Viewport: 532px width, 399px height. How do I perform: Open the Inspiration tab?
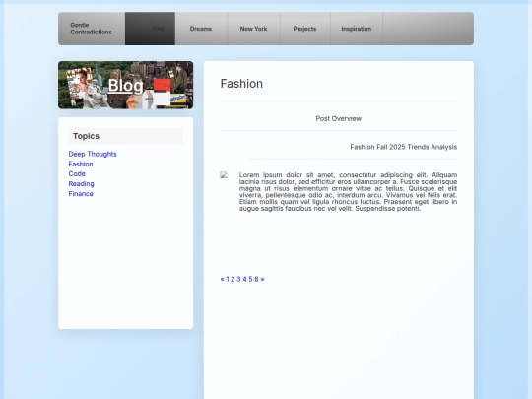(357, 29)
